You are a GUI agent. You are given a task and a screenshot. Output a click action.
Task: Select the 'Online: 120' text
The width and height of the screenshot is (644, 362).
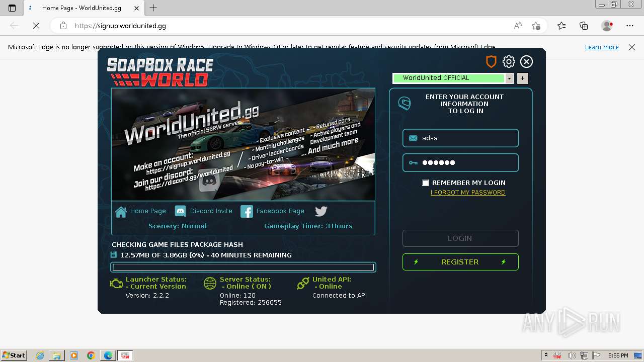[x=237, y=296]
